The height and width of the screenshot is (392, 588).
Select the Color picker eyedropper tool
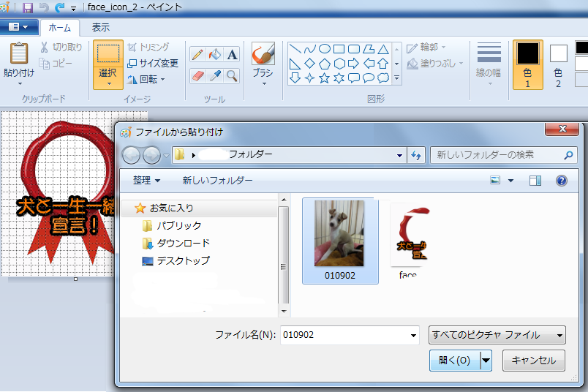pos(215,75)
